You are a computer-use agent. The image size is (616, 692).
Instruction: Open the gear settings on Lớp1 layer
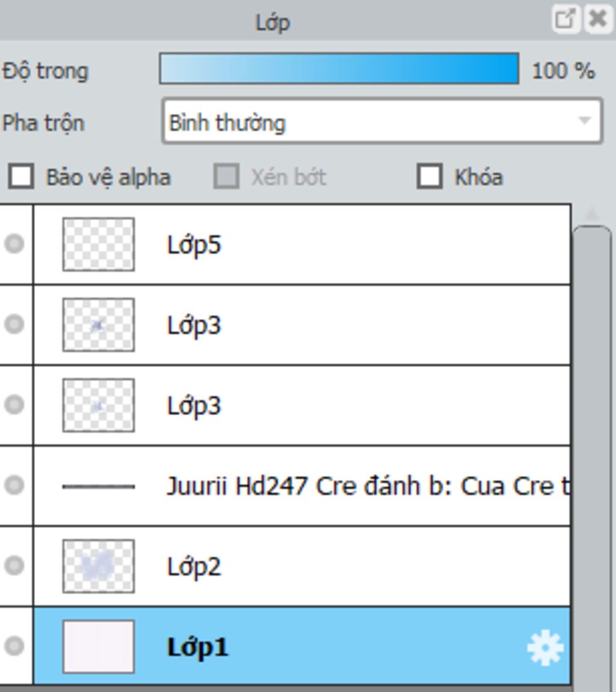point(544,648)
